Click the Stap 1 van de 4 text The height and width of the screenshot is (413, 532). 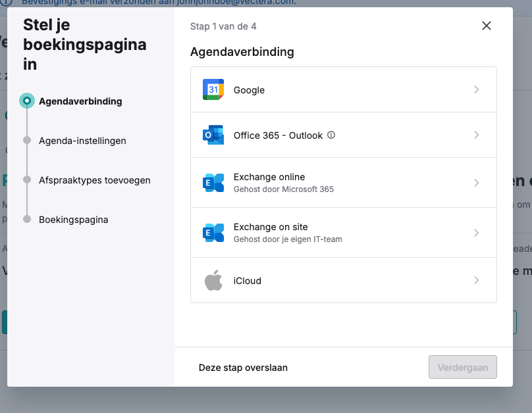[223, 26]
